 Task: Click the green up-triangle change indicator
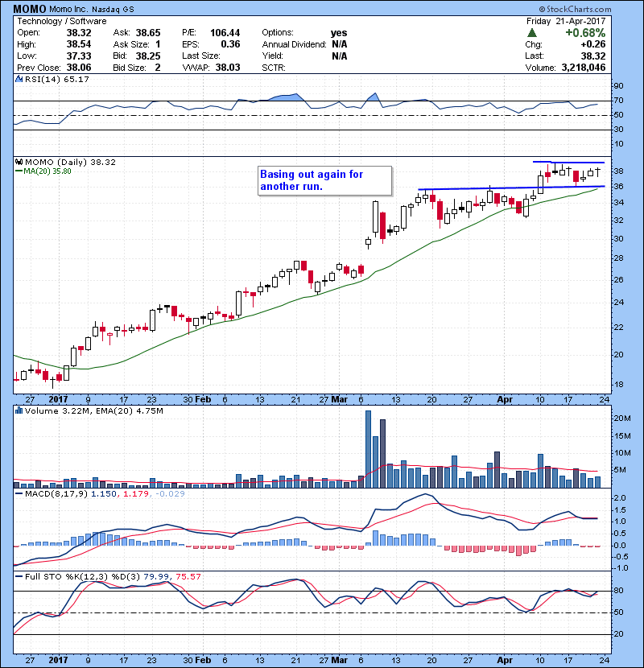(531, 33)
